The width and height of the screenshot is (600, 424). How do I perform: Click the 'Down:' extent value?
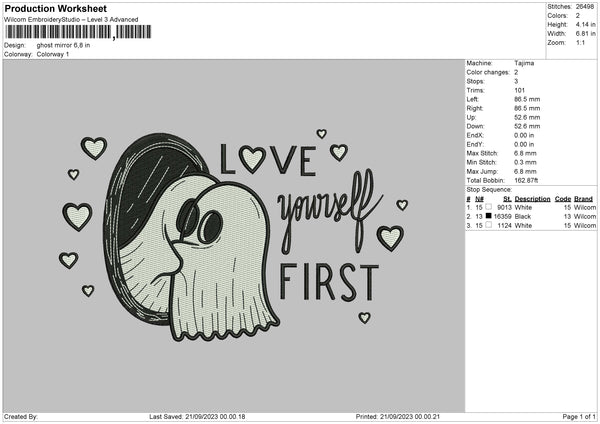click(x=527, y=126)
